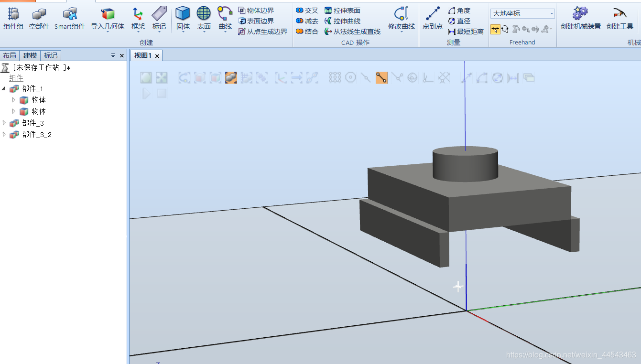Click 从点生成边界 button
The width and height of the screenshot is (641, 364).
263,32
